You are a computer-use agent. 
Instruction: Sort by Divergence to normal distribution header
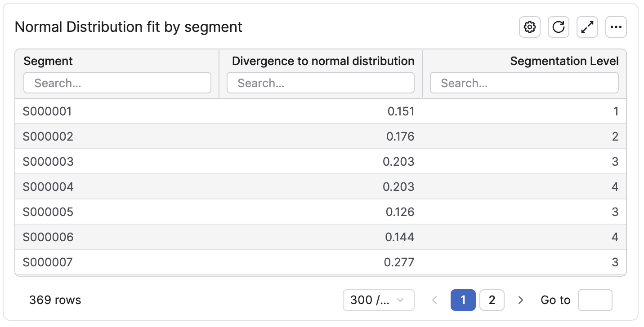323,61
